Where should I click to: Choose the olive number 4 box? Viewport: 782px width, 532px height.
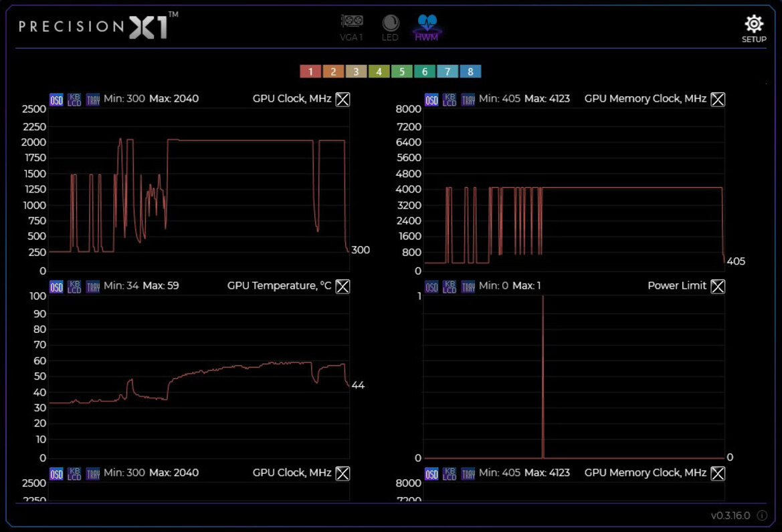pos(379,72)
